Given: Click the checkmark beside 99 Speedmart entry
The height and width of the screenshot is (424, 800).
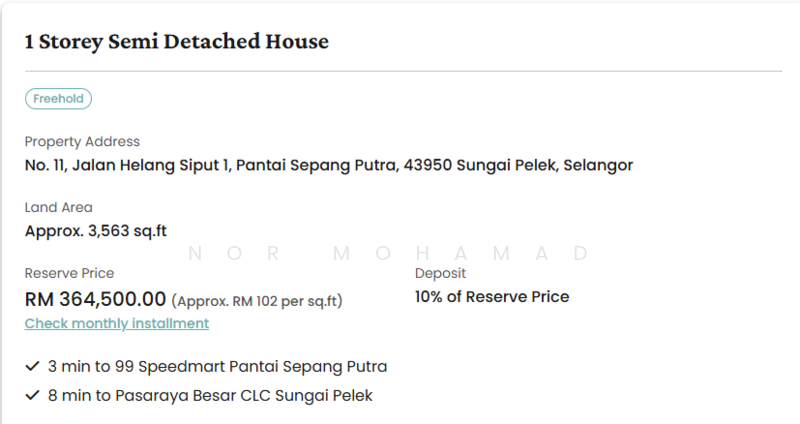Looking at the screenshot, I should click(31, 366).
